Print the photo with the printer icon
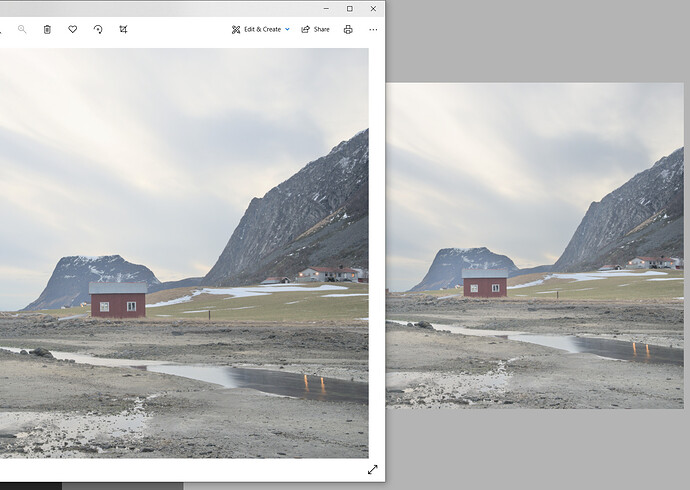Viewport: 690px width, 490px height. 348,30
